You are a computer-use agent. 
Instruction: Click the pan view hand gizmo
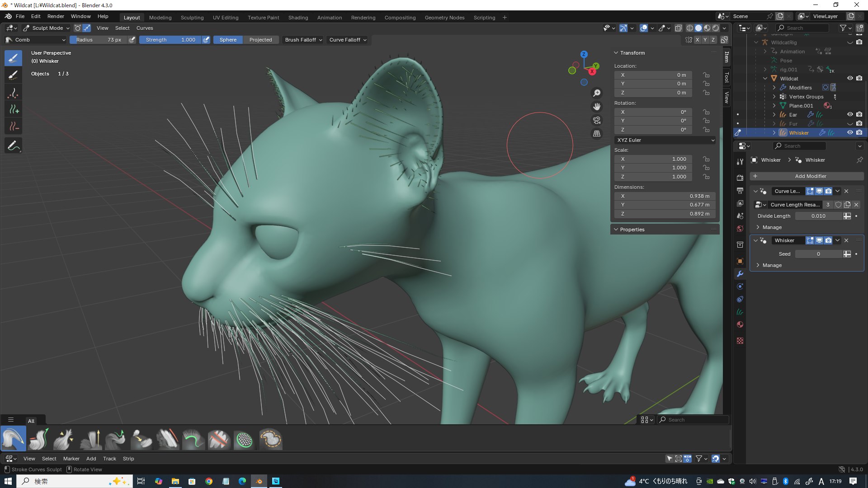click(x=597, y=107)
